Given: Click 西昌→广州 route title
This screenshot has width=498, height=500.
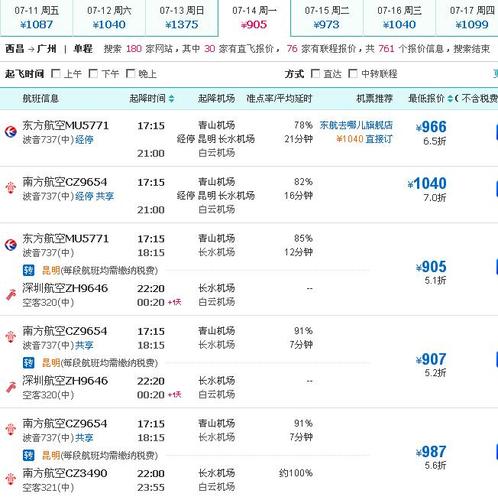Looking at the screenshot, I should (31, 49).
